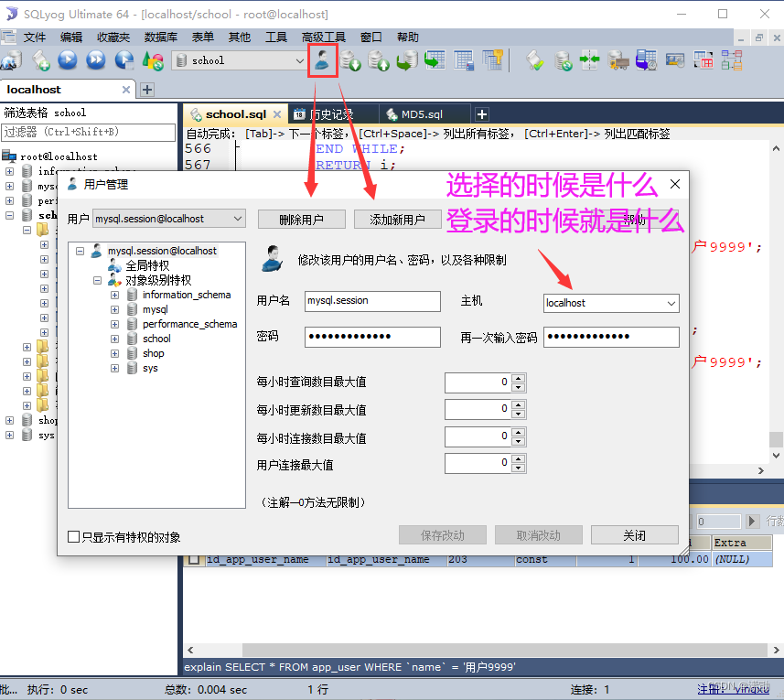The width and height of the screenshot is (784, 700).
Task: Increase 每小时查询数目最大值 spinner value
Action: (519, 378)
